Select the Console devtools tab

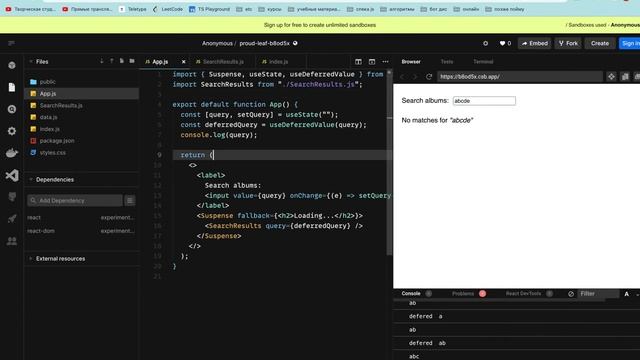point(411,294)
